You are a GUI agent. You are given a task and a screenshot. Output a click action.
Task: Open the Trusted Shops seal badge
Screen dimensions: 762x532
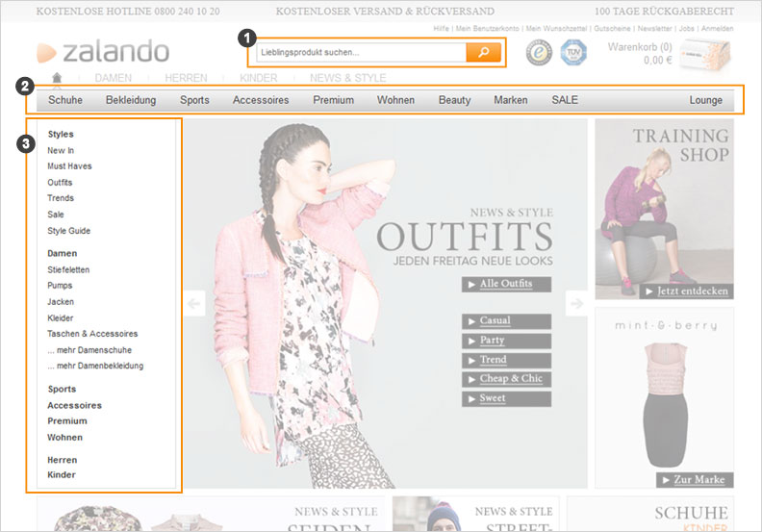point(539,53)
